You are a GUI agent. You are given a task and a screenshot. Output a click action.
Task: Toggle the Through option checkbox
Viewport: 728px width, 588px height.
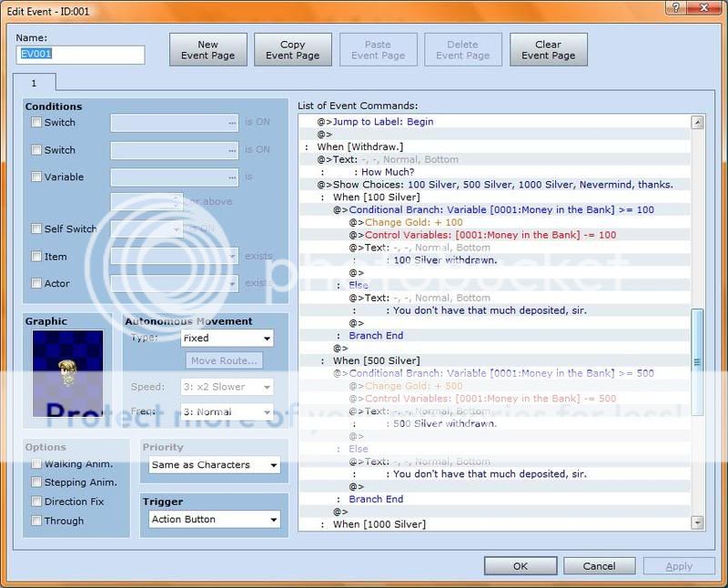click(36, 521)
